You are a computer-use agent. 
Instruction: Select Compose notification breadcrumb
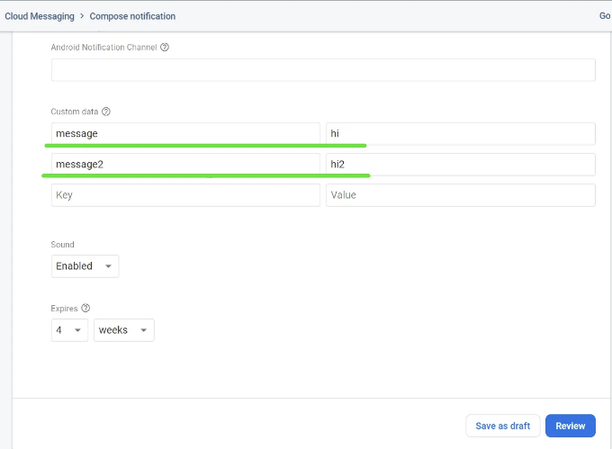point(132,16)
